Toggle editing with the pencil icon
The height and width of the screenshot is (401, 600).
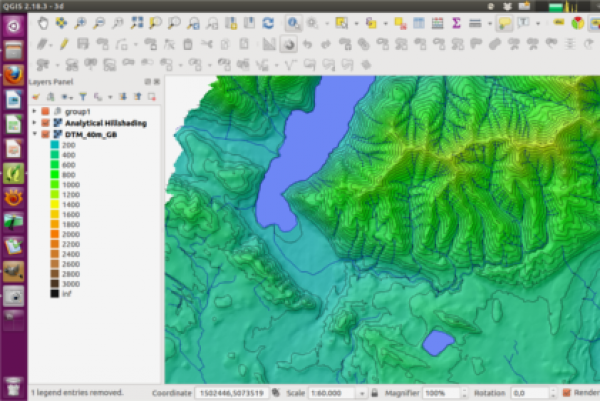point(65,44)
